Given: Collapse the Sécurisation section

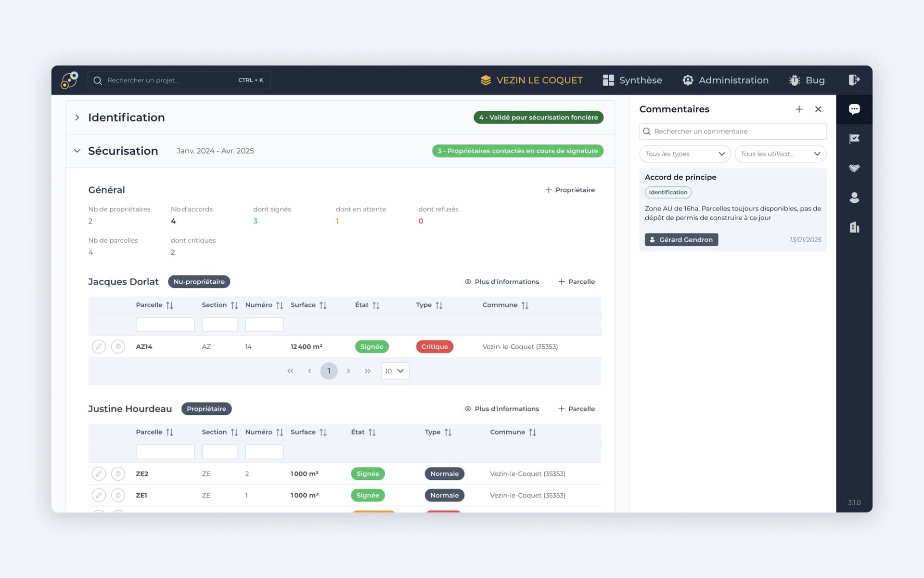Looking at the screenshot, I should (77, 151).
